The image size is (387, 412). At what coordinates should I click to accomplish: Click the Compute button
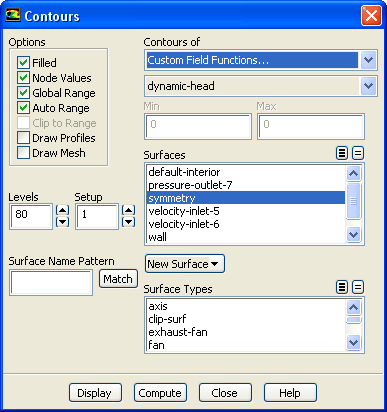[160, 393]
